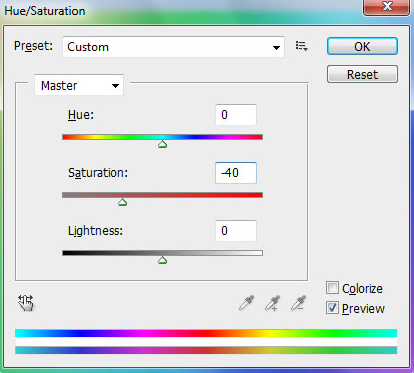Open the preset options menu icon

coord(301,46)
